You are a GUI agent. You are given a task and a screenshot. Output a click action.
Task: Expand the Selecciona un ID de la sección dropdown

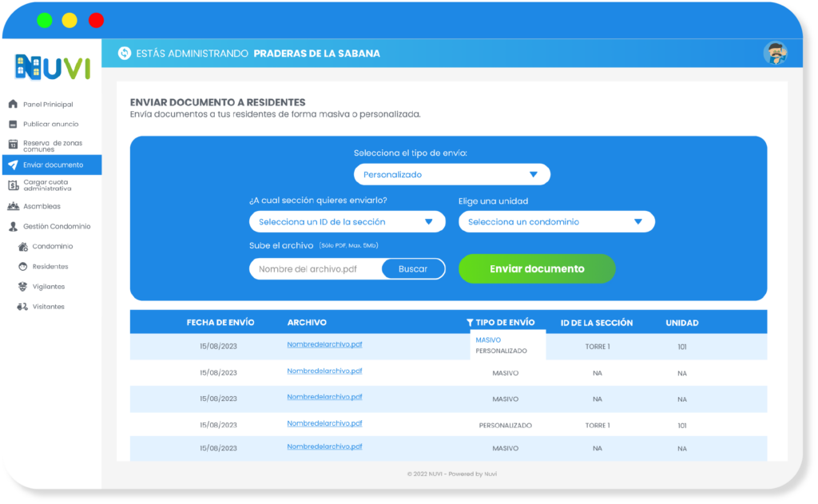(x=347, y=222)
